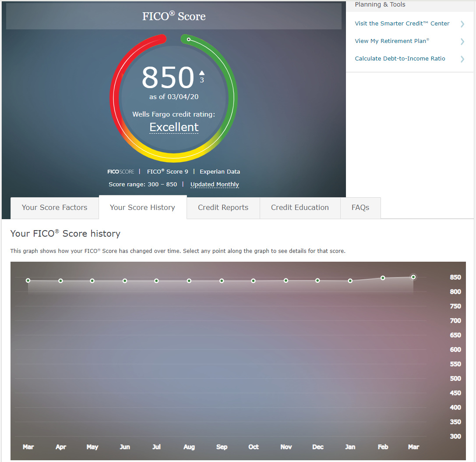Click the score increase triangle icon
Viewport: 476px width, 462px height.
coord(202,73)
